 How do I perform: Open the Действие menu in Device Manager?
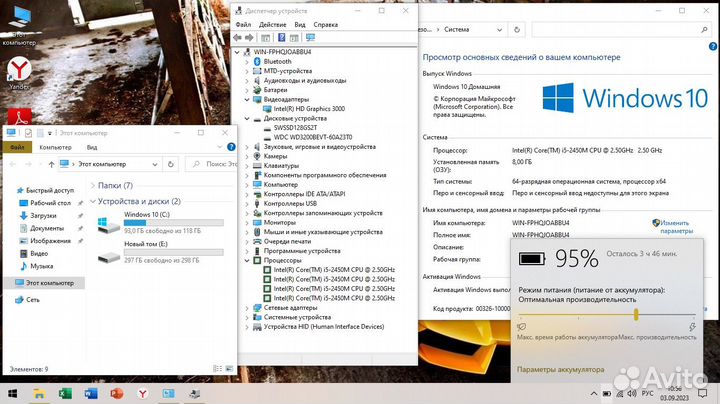click(x=272, y=25)
